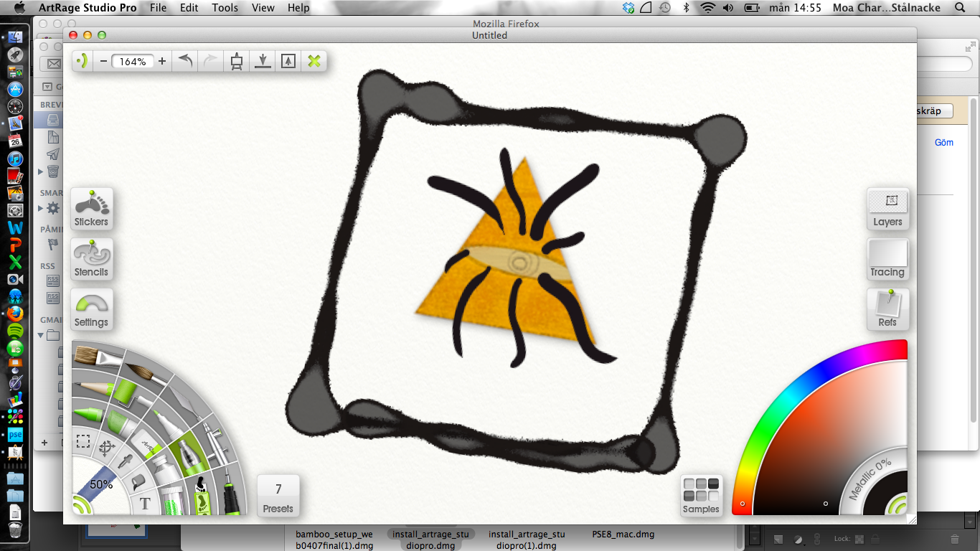Choose the text tool marked T
The height and width of the screenshot is (551, 980).
145,504
